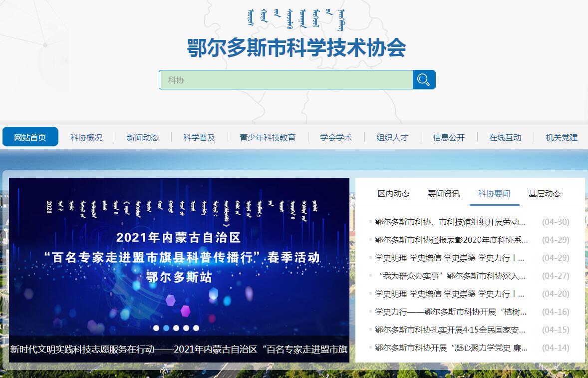
Task: Select 科学普及 in the navigation bar
Action: [x=199, y=137]
